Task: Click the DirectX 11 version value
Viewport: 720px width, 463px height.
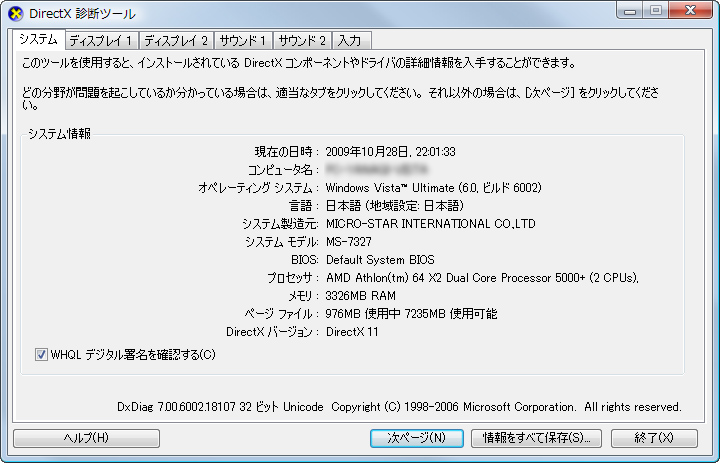Action: click(352, 332)
